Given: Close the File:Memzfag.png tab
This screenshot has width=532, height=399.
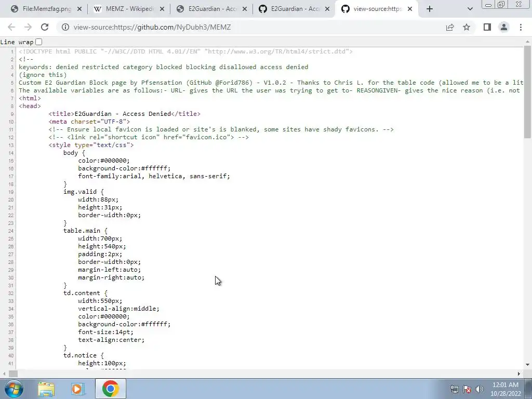Looking at the screenshot, I should coord(79,9).
